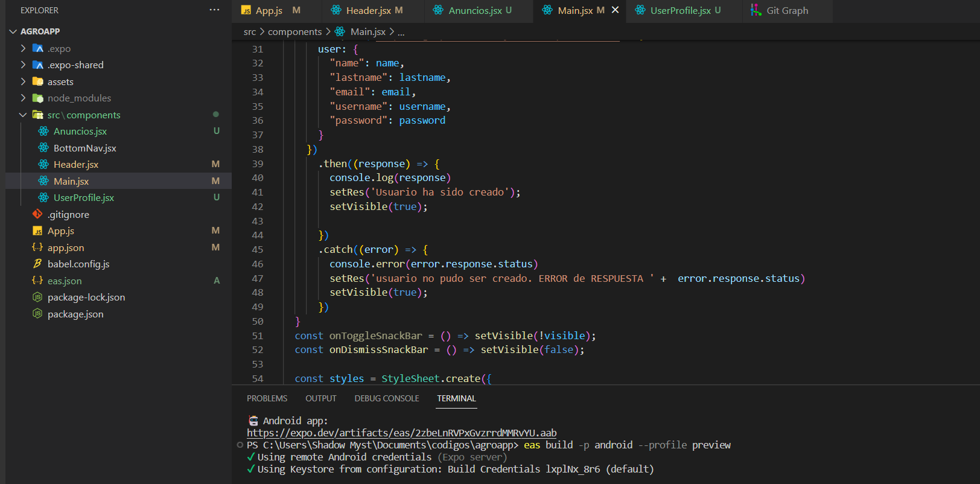Click onToggleSnackBar on line 51
The height and width of the screenshot is (484, 980).
[x=376, y=336]
